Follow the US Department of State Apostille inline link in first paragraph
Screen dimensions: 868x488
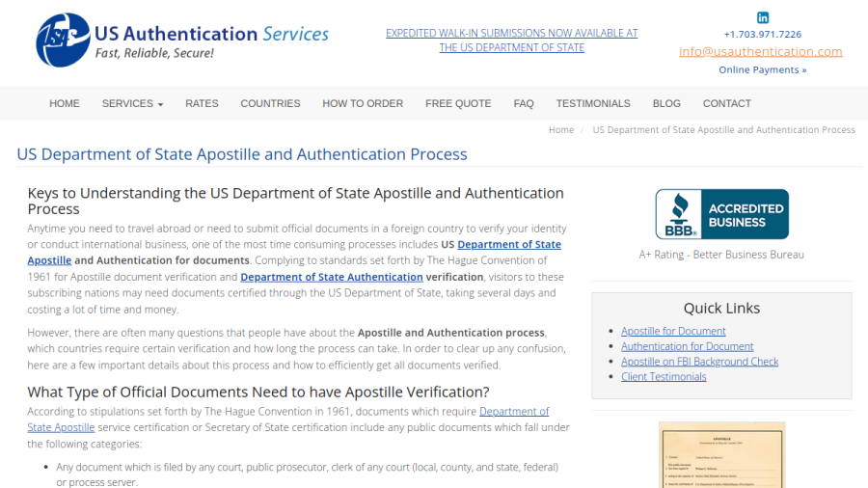(509, 245)
